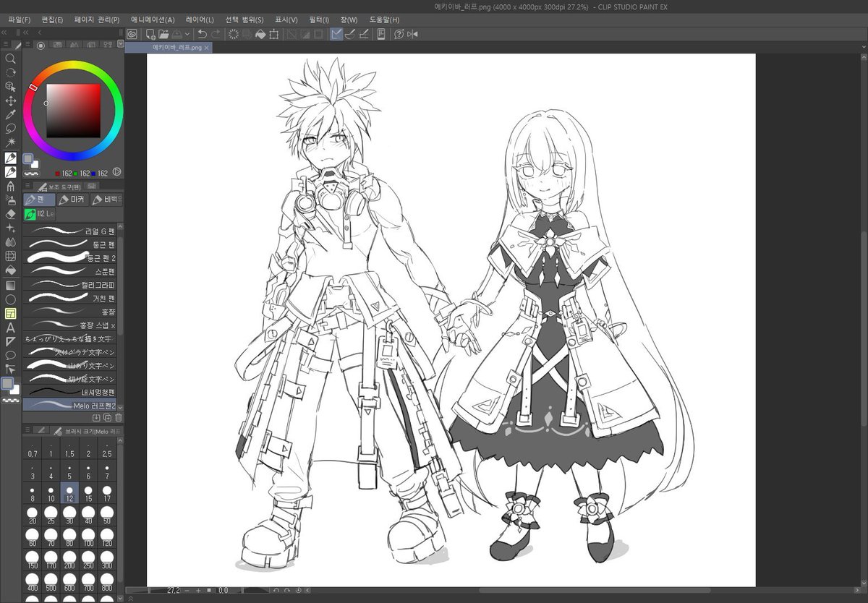The image size is (868, 603).
Task: Select the Eraser tool
Action: [x=11, y=214]
